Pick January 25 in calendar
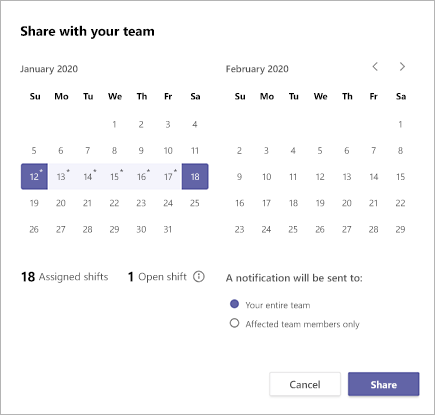 click(x=195, y=203)
